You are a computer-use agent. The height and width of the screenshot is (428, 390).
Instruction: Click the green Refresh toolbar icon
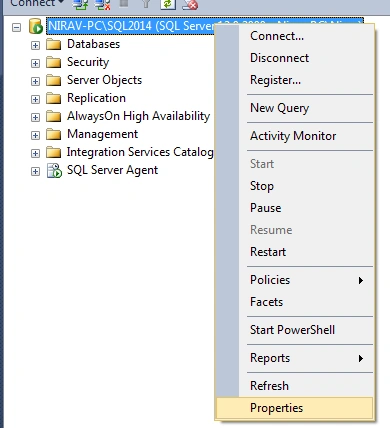[x=168, y=4]
